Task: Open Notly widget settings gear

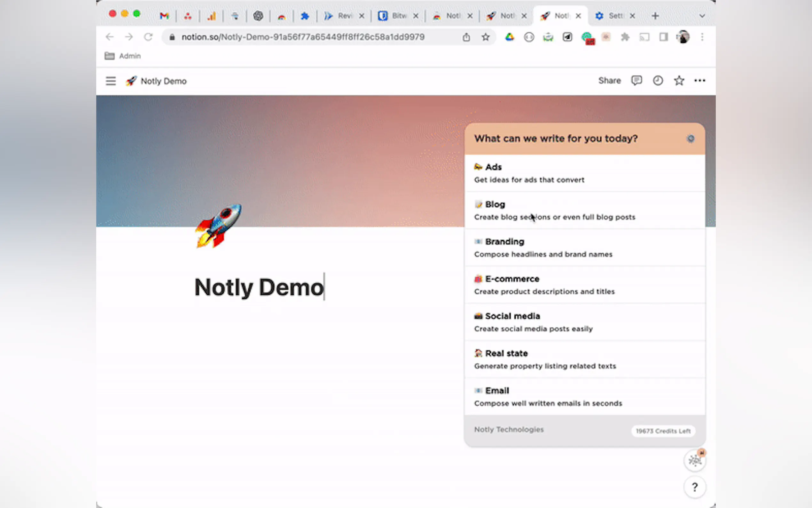Action: (691, 139)
